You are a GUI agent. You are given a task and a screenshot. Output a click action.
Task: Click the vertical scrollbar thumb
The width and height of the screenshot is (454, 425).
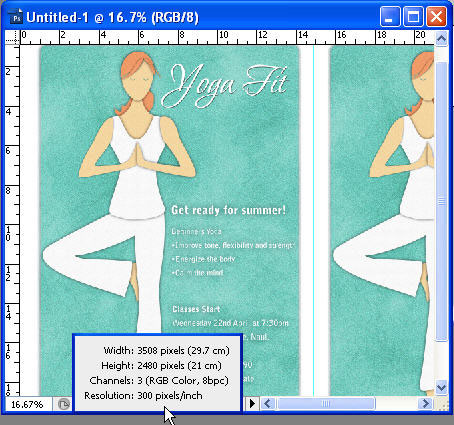[441, 201]
